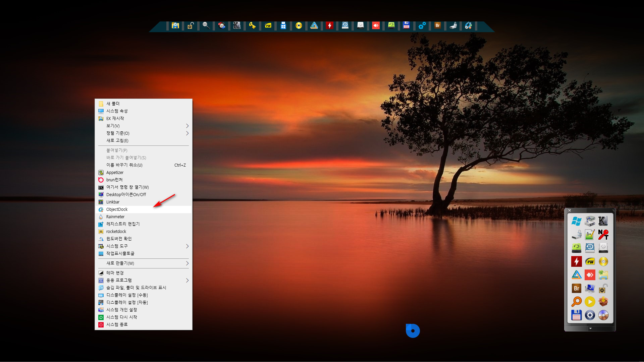Click the yellow play button icon in the launcher

pyautogui.click(x=590, y=302)
